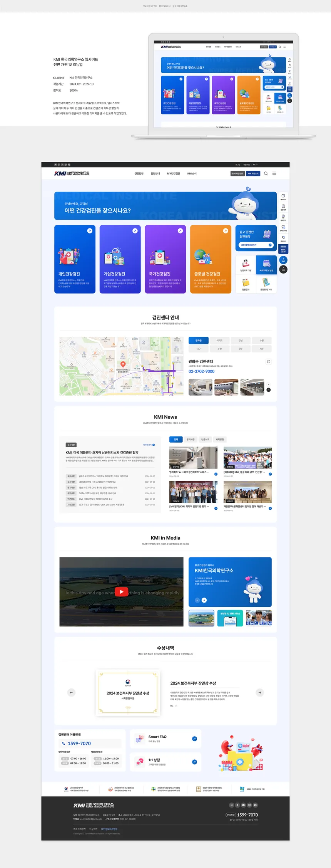Viewport: 331px width, 868px height.
Task: Open the 이용약관 footer link
Action: (94, 829)
